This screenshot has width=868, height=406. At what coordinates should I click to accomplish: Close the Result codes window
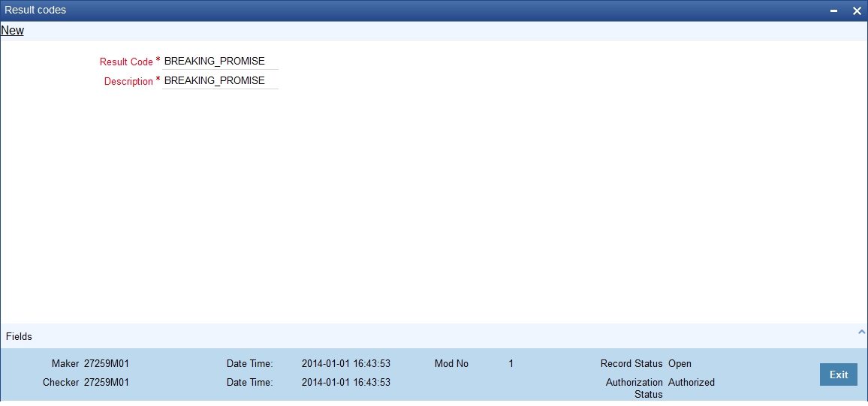coord(857,11)
